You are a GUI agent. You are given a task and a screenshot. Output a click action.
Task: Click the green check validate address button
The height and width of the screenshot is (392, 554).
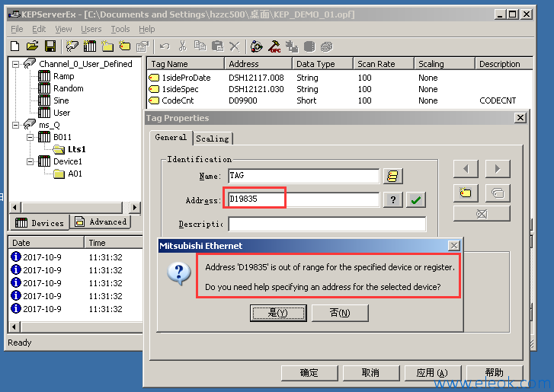click(x=416, y=200)
